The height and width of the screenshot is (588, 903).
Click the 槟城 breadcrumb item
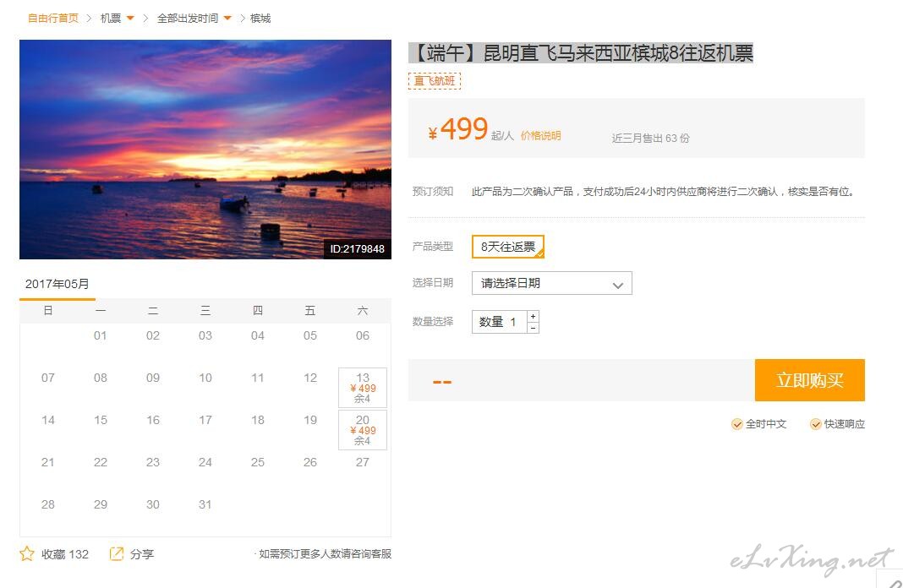tap(260, 19)
